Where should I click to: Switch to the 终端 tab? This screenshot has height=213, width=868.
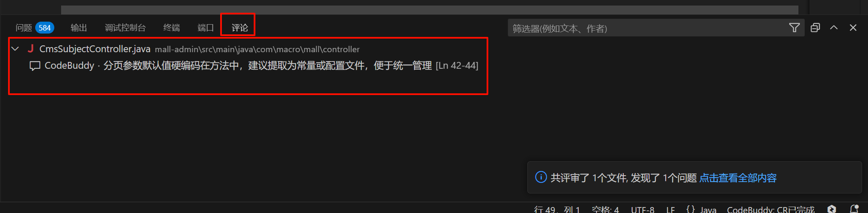coord(171,28)
